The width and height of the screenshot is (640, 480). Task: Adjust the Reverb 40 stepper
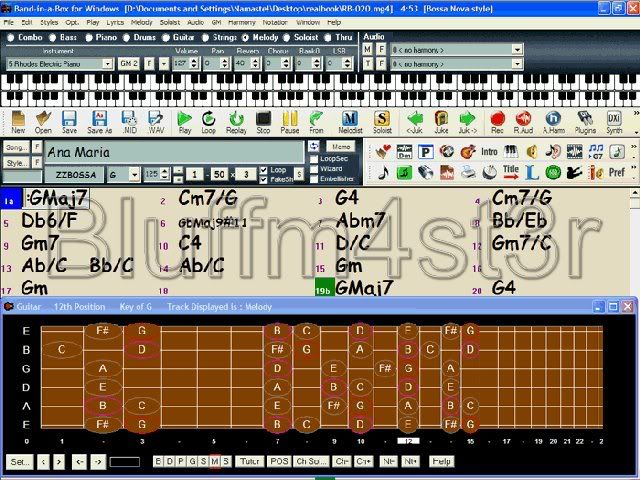[x=255, y=63]
